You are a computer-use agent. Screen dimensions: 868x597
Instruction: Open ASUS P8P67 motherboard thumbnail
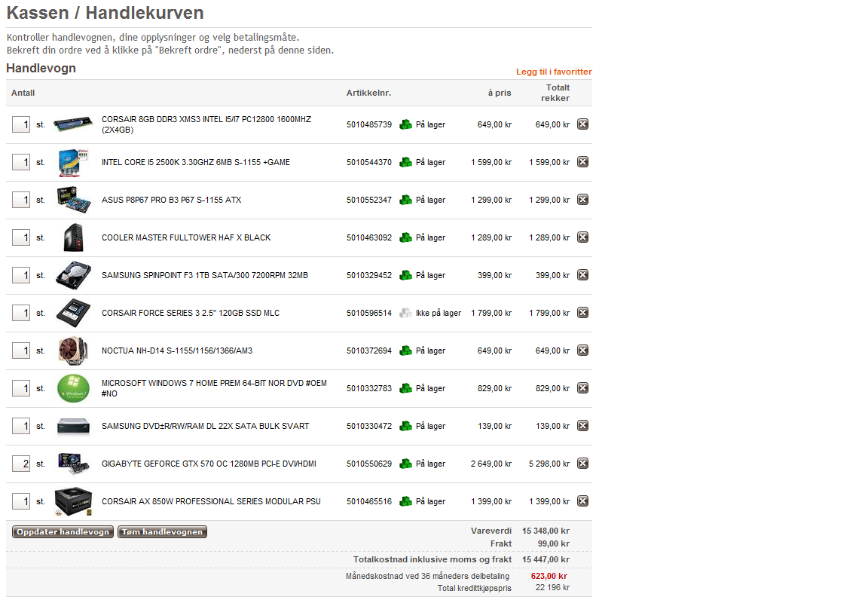[x=74, y=200]
